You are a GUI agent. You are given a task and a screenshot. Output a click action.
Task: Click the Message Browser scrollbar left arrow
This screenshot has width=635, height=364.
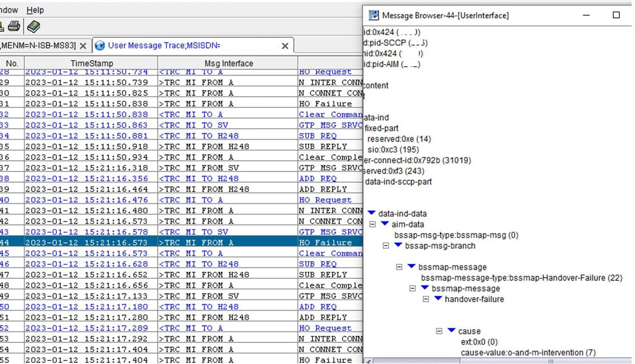368,361
